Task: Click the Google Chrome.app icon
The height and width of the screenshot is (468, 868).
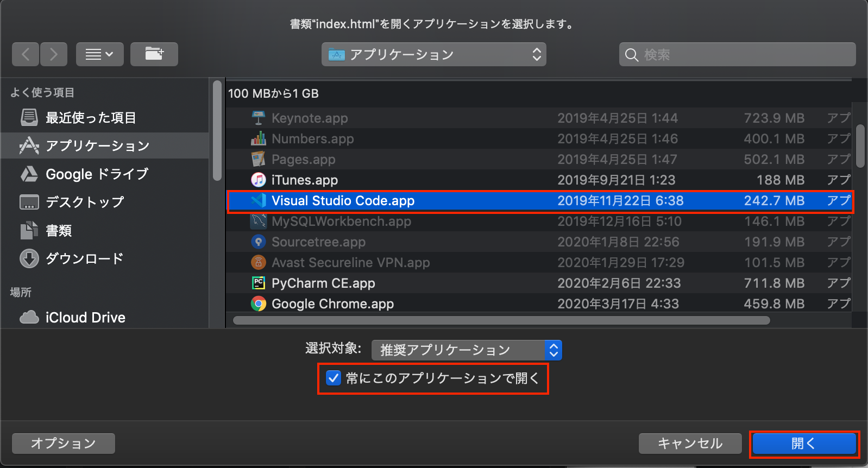Action: pos(259,303)
